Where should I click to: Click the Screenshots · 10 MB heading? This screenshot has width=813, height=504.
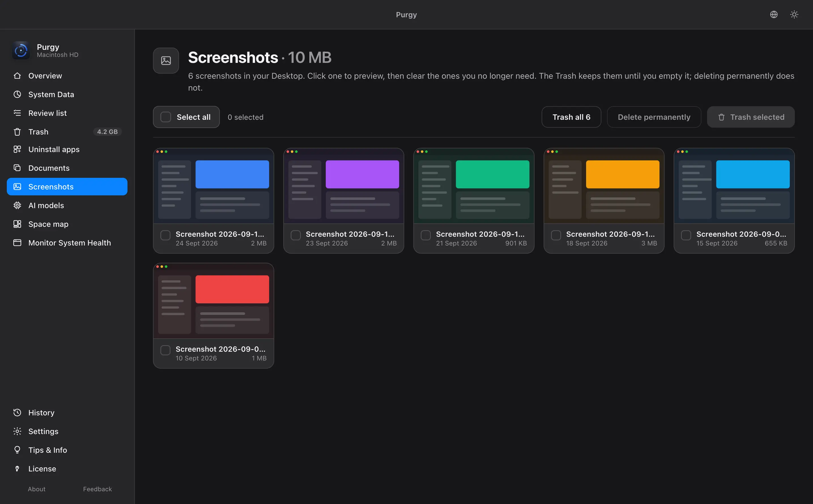tap(260, 57)
